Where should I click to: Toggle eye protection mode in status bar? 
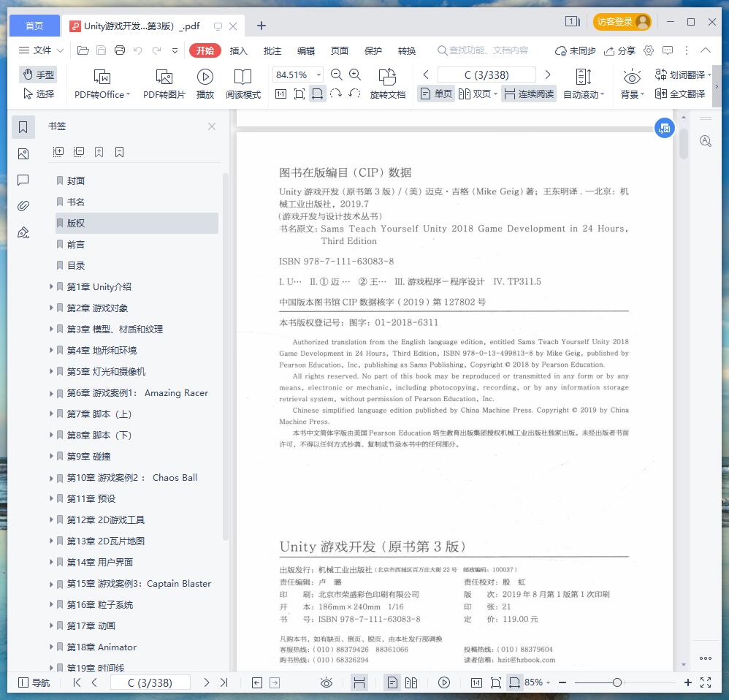tap(327, 682)
